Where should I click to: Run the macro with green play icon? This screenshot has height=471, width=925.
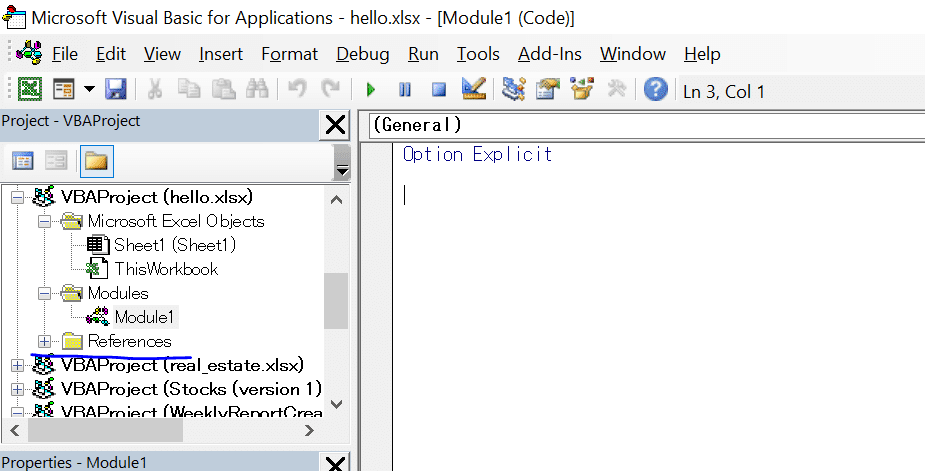pos(370,90)
